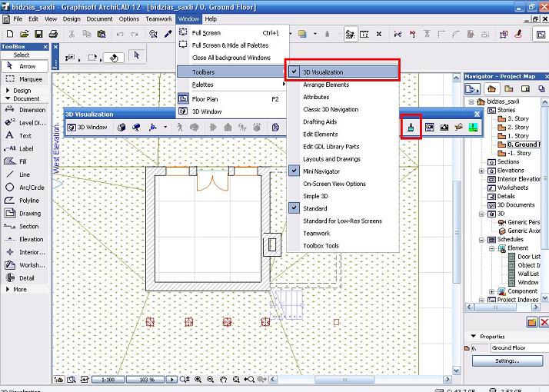Open the Design menu
This screenshot has height=392, width=549.
(72, 19)
